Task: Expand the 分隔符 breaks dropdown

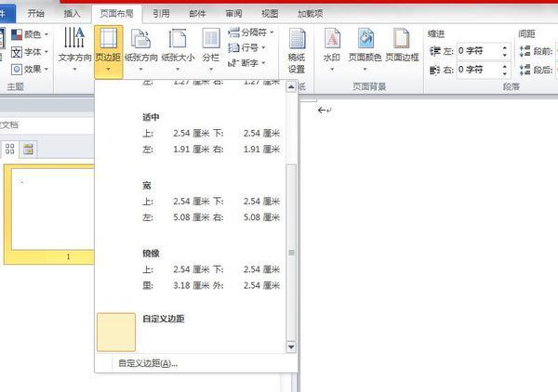Action: [253, 33]
